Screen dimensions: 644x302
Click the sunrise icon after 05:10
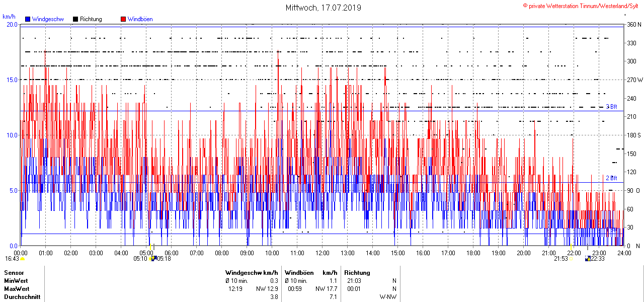pos(150,259)
